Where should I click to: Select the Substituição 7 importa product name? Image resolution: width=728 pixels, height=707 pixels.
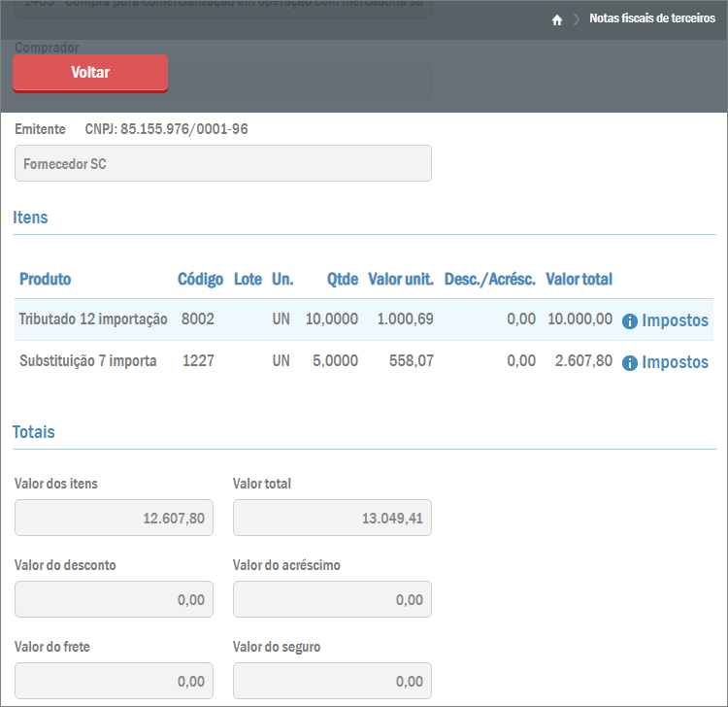[87, 361]
